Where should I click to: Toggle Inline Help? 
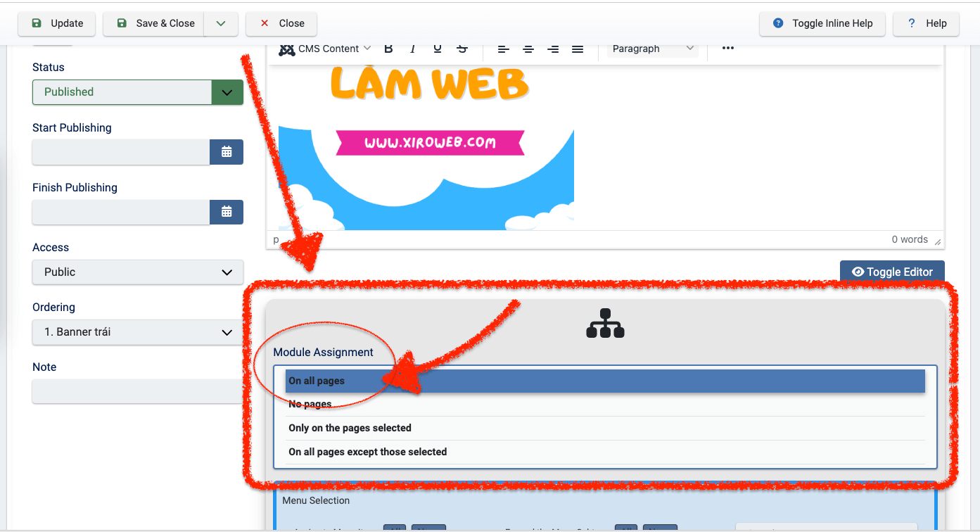(x=822, y=23)
